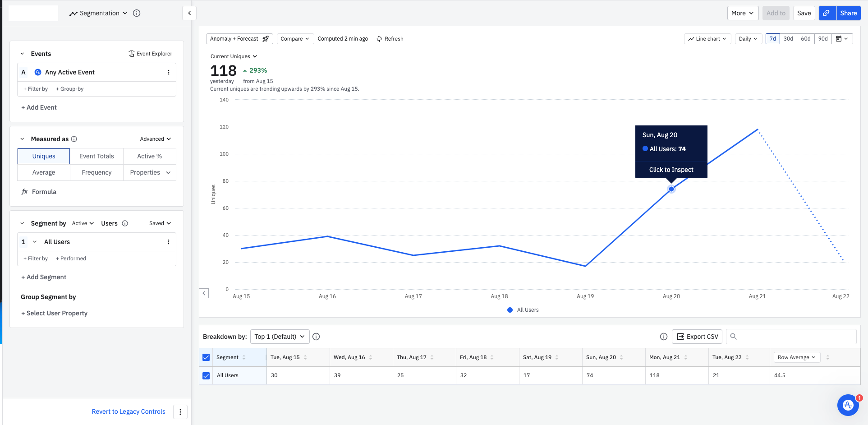Open the Daily interval dropdown
The height and width of the screenshot is (425, 868).
point(748,39)
